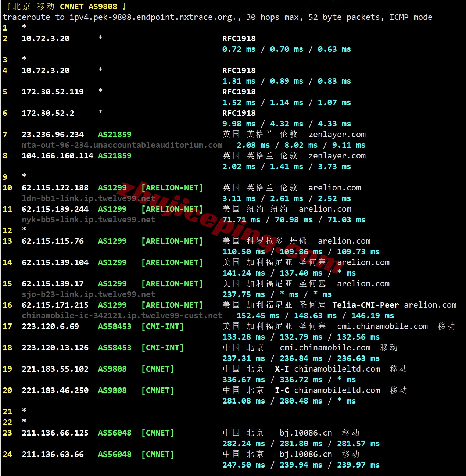The image size is (466, 476).
Task: Click IP address 62.115.139.104
Action: point(55,262)
